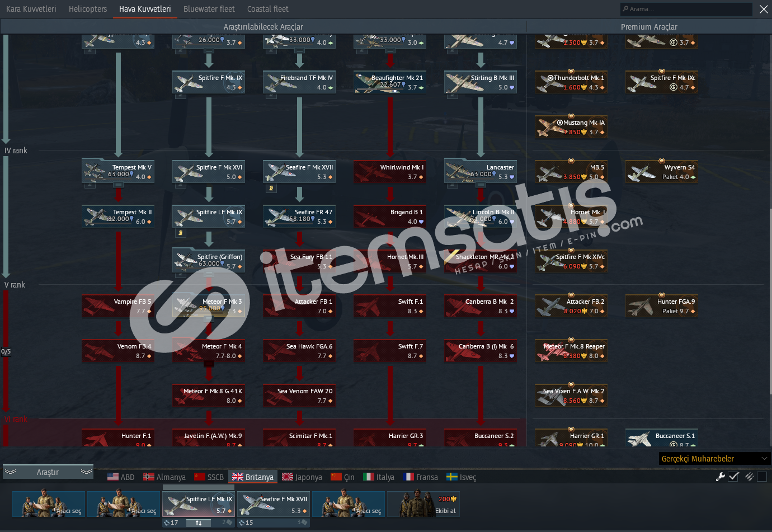Click the Chinese flag icon
772x532 pixels.
336,477
